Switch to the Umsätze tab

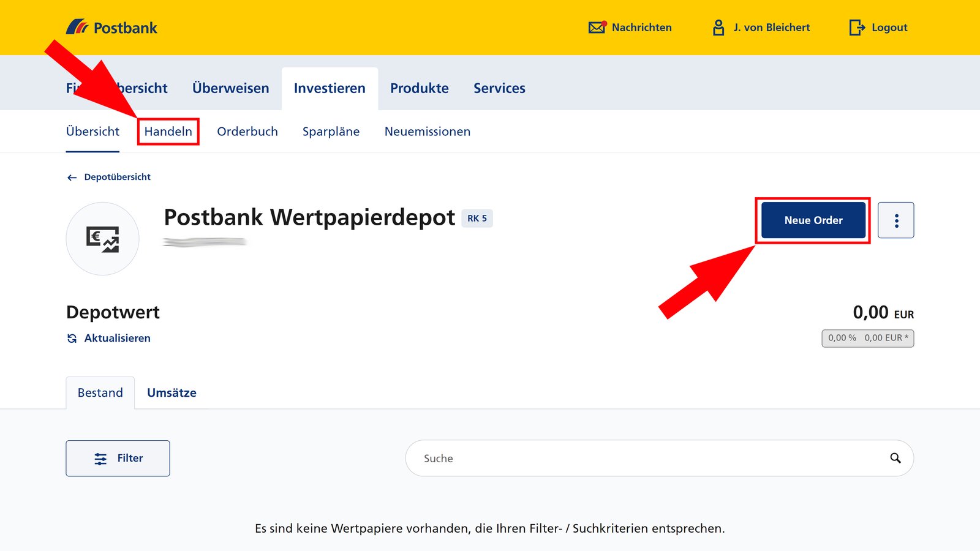pos(172,392)
